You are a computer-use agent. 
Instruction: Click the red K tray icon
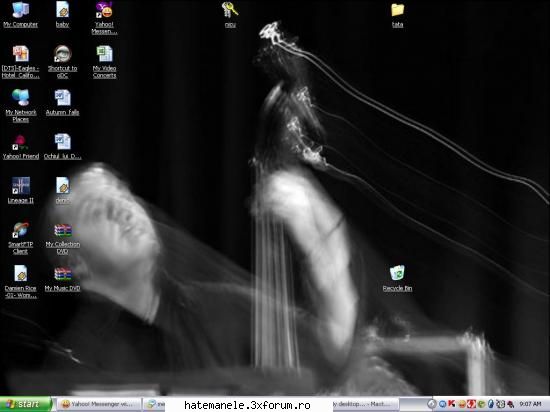(x=452, y=404)
